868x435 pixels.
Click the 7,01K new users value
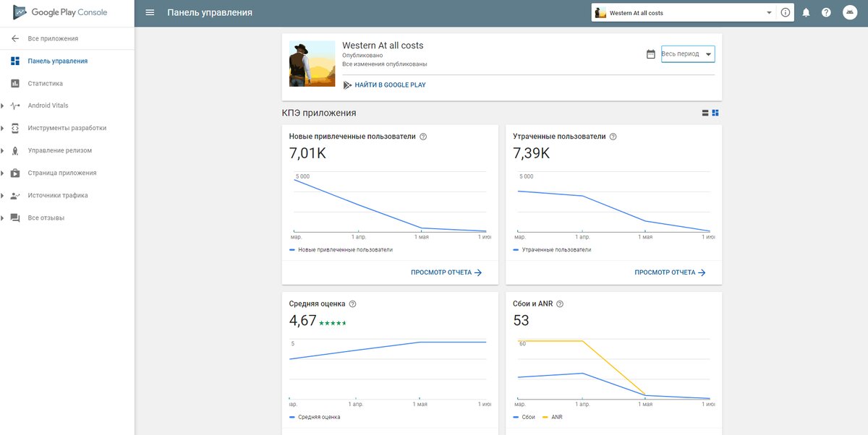coord(307,153)
